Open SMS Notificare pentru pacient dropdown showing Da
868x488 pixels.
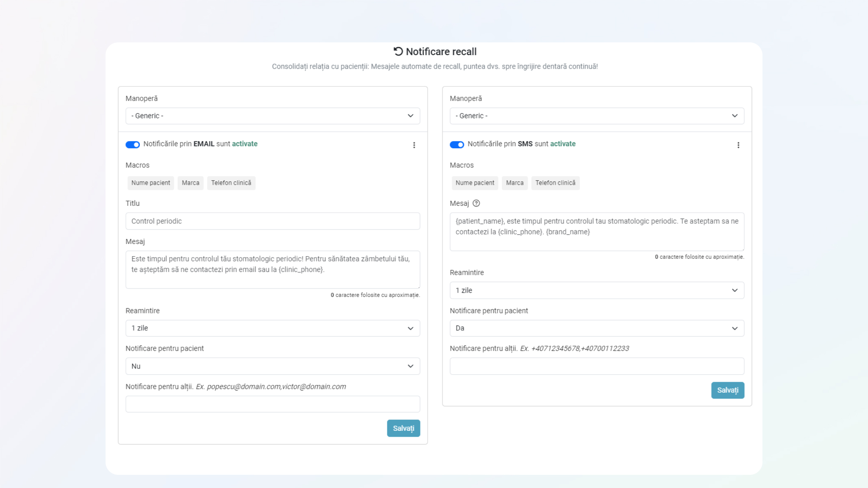[x=597, y=328]
